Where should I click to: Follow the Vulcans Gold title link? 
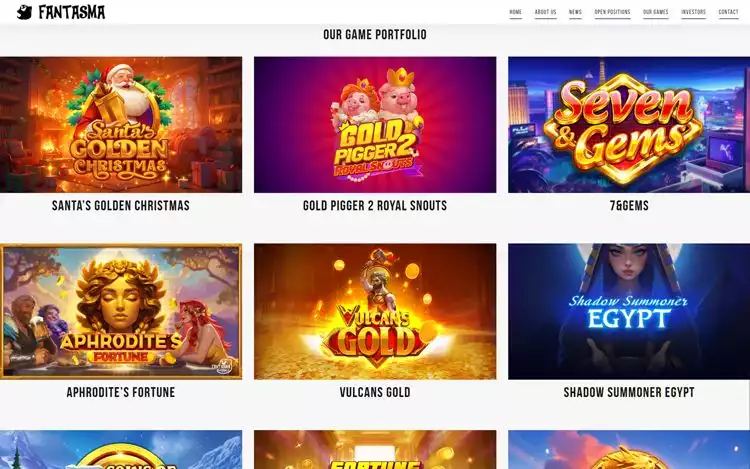375,393
